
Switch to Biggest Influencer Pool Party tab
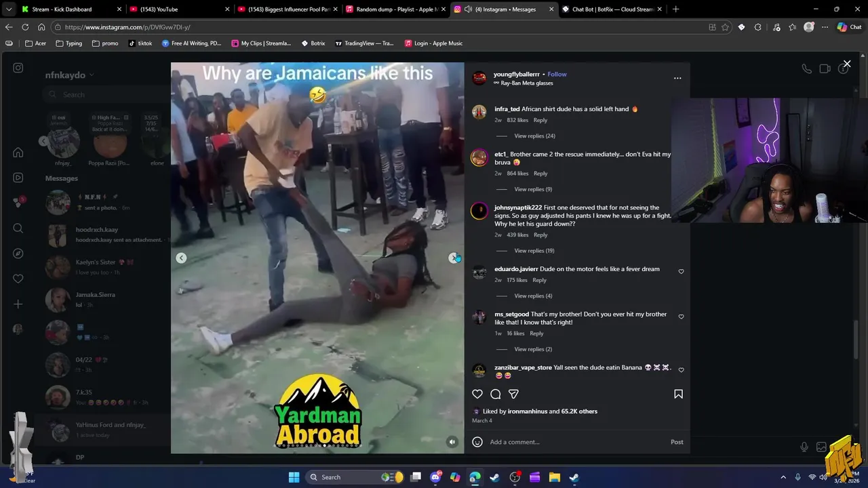pos(288,9)
